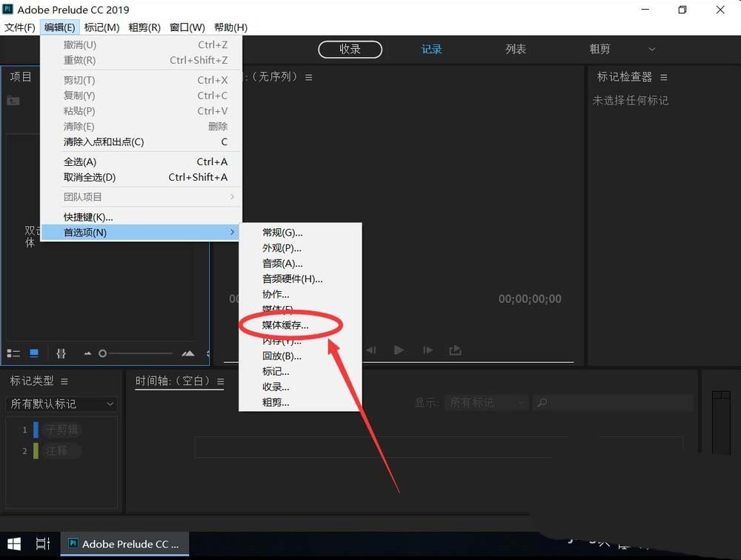Open 回放(B)... preferences
The height and width of the screenshot is (560, 741).
(301, 356)
